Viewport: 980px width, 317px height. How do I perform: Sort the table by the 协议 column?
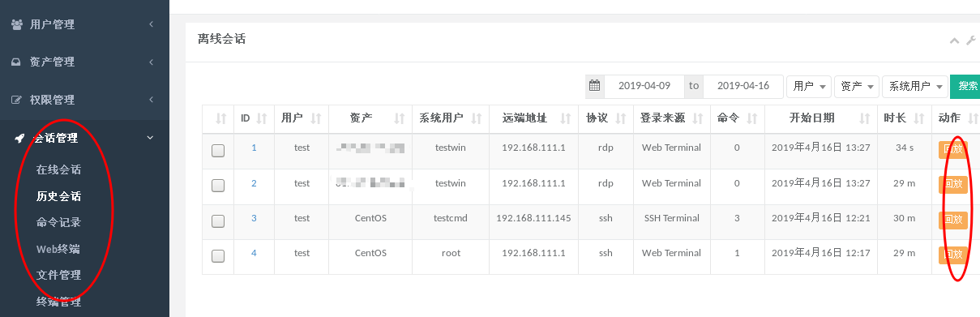620,118
